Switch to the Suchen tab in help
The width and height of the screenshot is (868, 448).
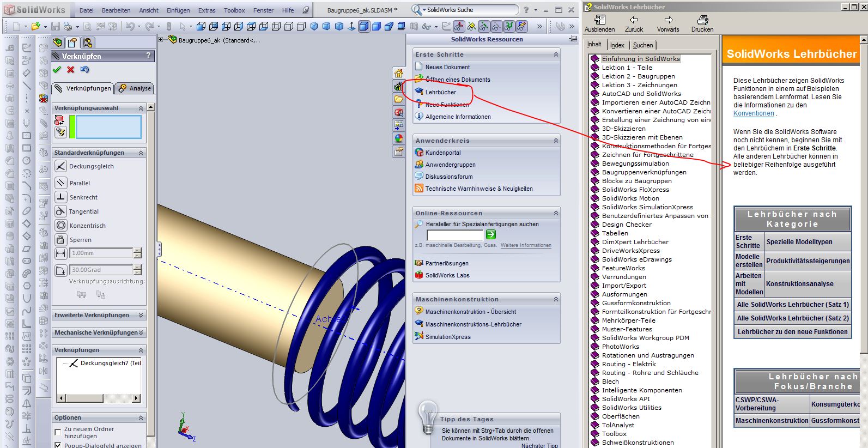pos(643,45)
